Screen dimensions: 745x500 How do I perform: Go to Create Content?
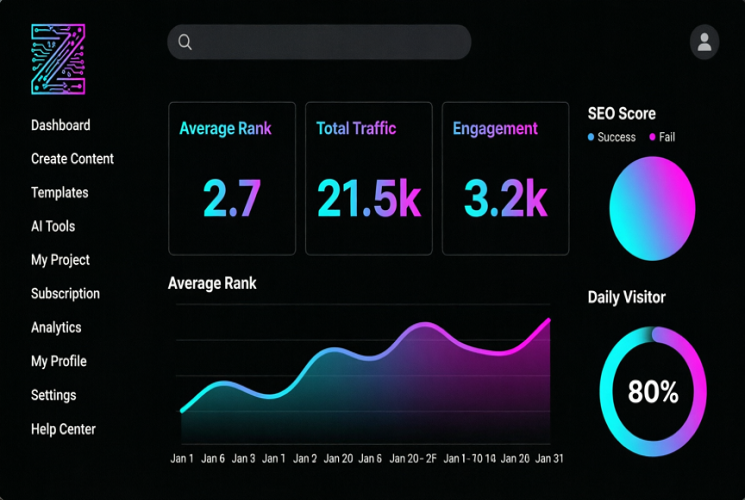point(72,159)
